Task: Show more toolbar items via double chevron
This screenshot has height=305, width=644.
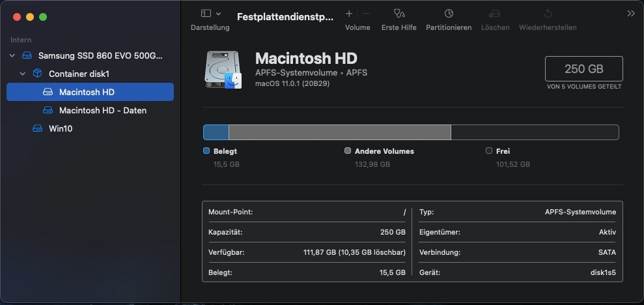Action: 631,14
